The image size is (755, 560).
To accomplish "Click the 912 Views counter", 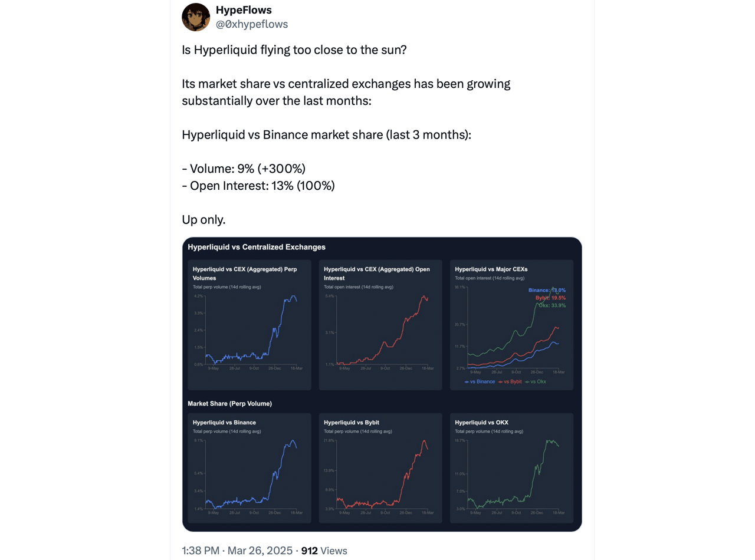I will [x=324, y=551].
